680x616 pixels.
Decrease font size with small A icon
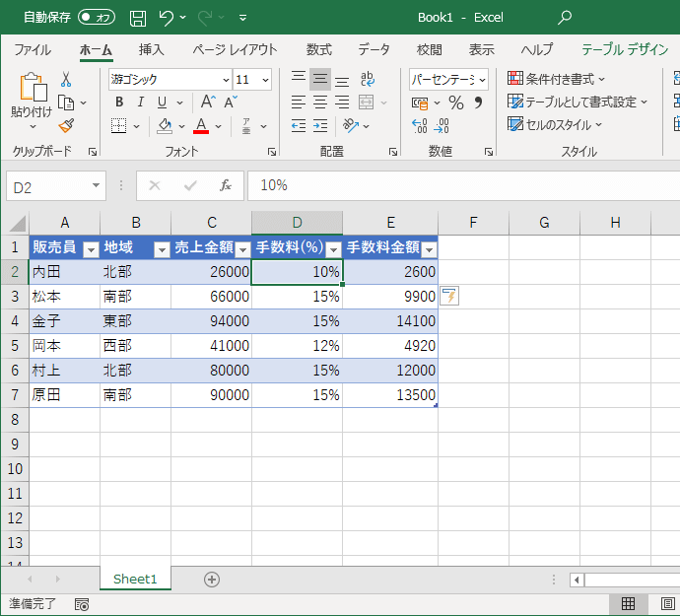[231, 103]
